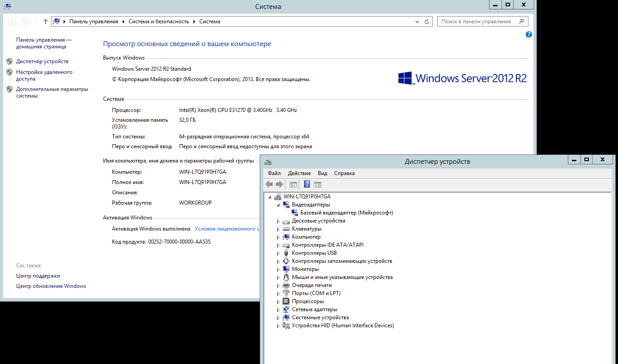
Task: Click the Forward arrow in Диспетчер устройств toolbar
Action: [279, 184]
